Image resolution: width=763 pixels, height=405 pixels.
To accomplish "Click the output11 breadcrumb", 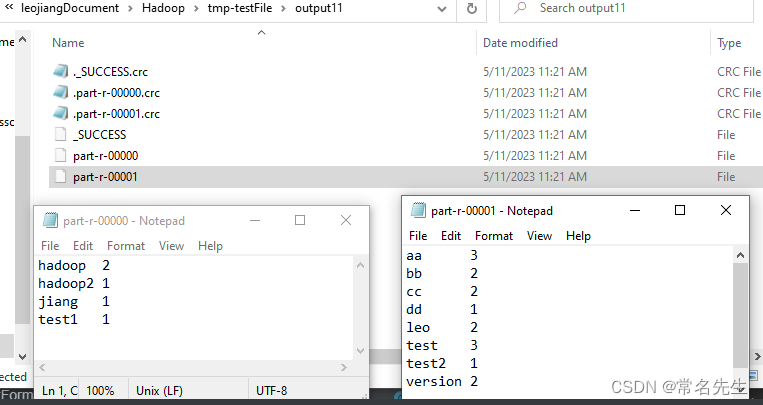I will coord(319,8).
